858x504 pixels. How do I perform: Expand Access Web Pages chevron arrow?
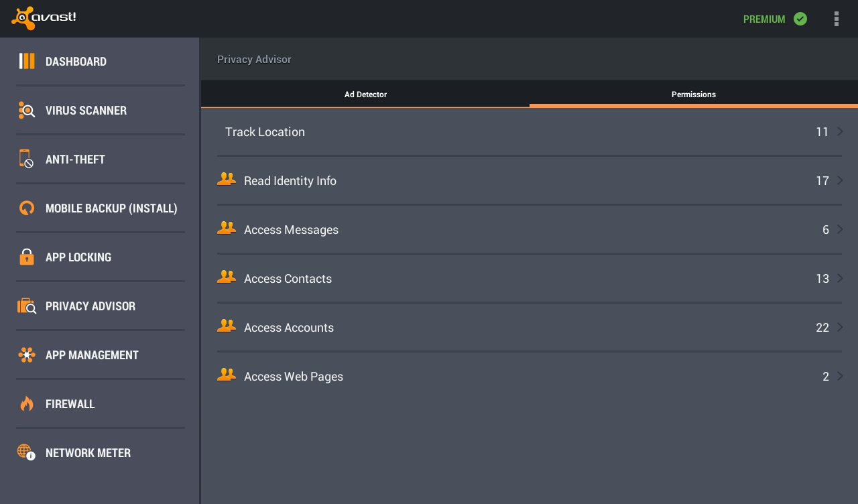(840, 376)
